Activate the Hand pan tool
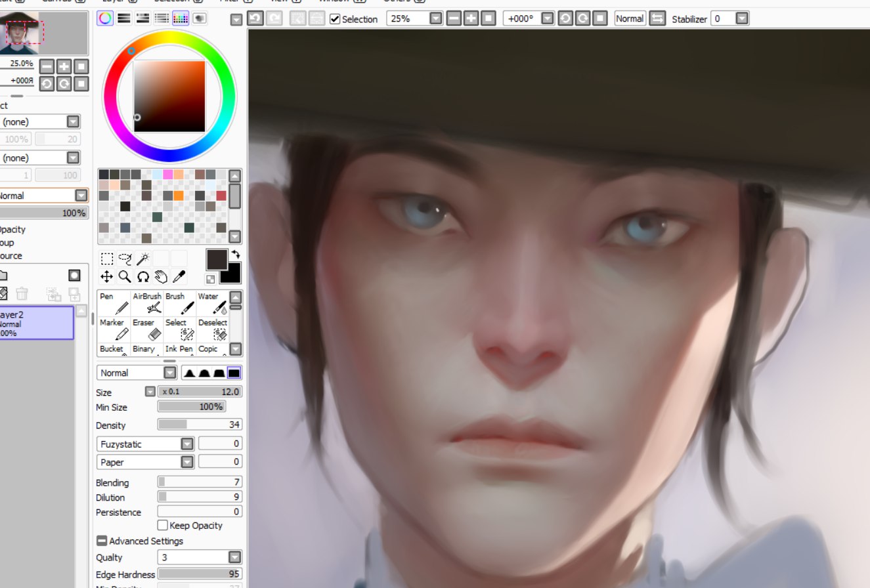Viewport: 870px width, 588px height. (161, 276)
